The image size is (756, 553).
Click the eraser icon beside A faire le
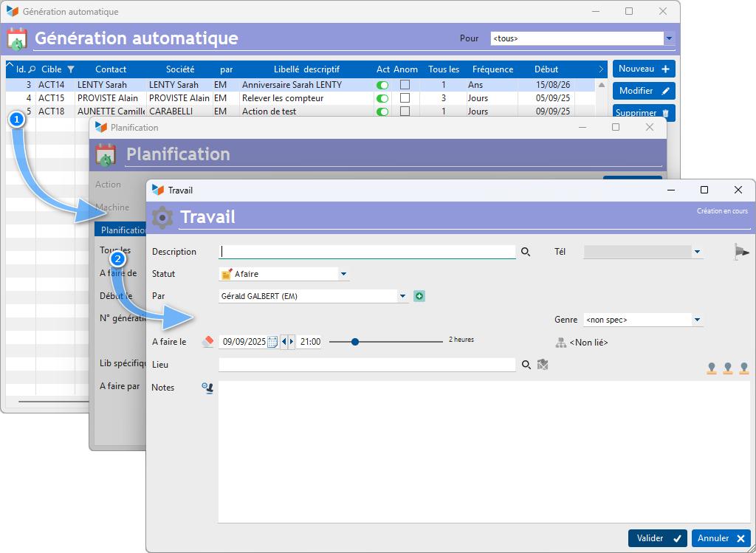coord(207,342)
